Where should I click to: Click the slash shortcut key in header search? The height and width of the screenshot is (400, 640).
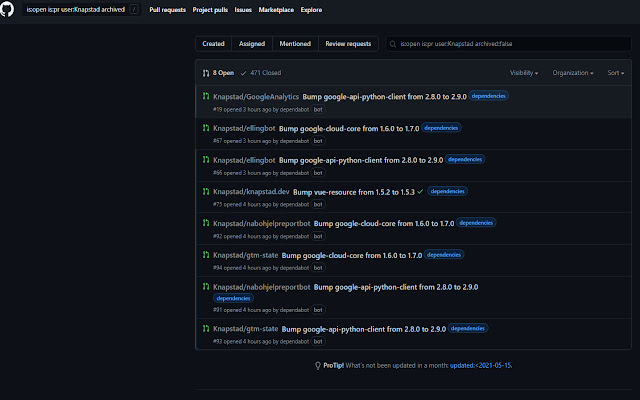[x=134, y=9]
